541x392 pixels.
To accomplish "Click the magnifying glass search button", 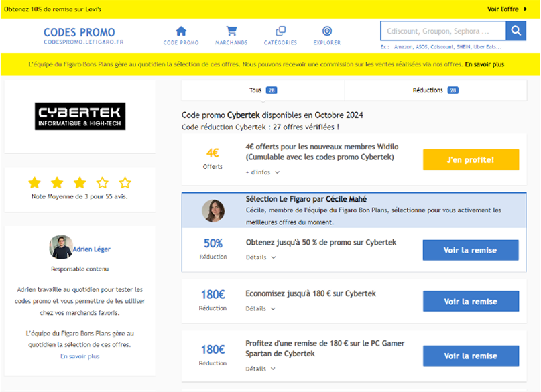I will click(x=516, y=31).
